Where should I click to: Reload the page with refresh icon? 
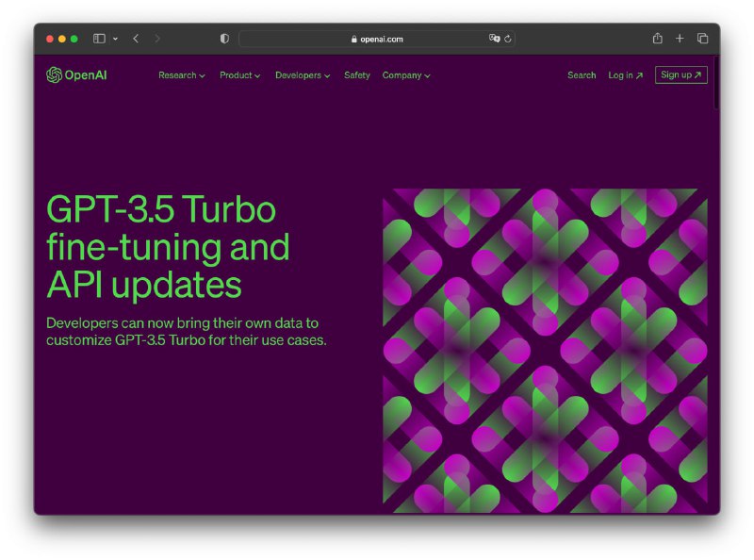(x=508, y=39)
